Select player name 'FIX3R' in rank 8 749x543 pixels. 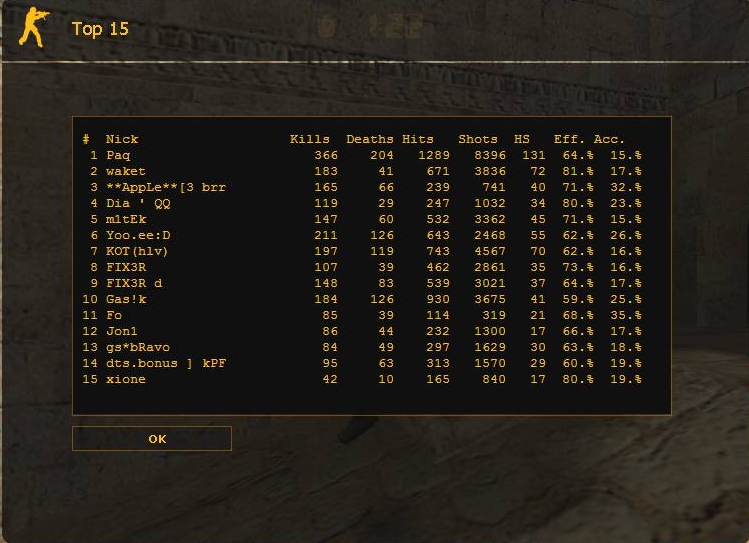coord(126,267)
